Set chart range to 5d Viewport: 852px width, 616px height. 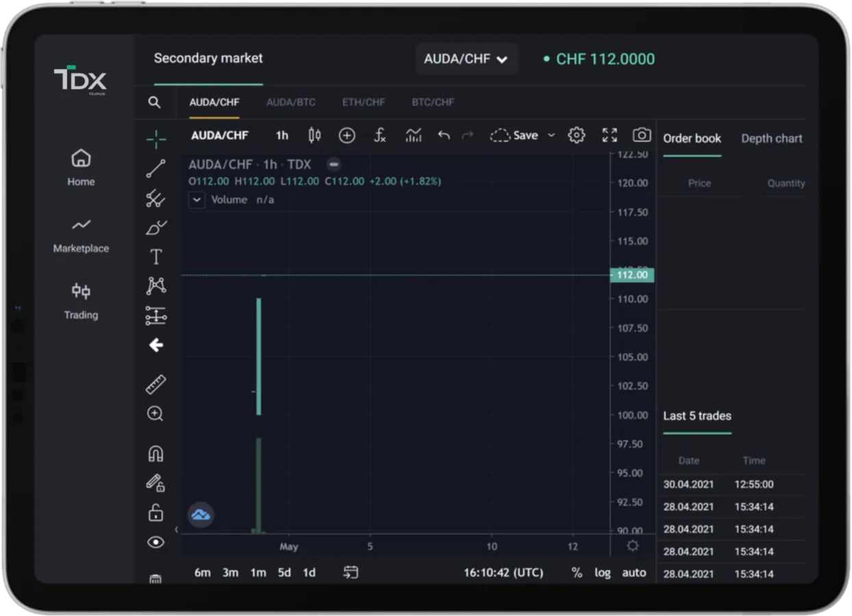tap(284, 573)
